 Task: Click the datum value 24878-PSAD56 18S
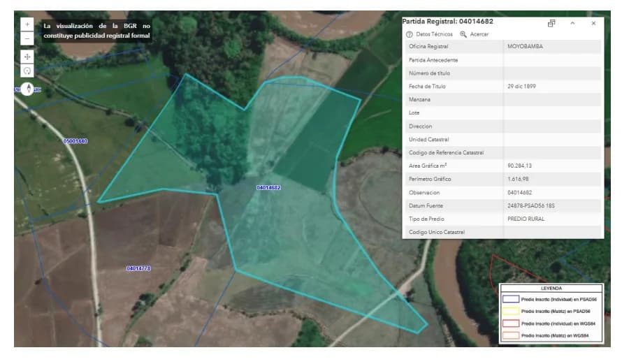point(530,206)
